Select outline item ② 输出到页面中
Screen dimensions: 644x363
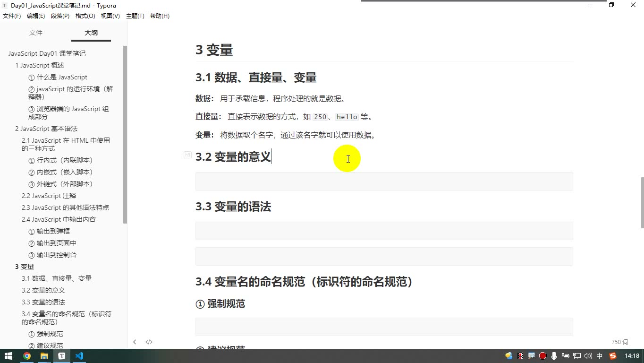(x=52, y=243)
